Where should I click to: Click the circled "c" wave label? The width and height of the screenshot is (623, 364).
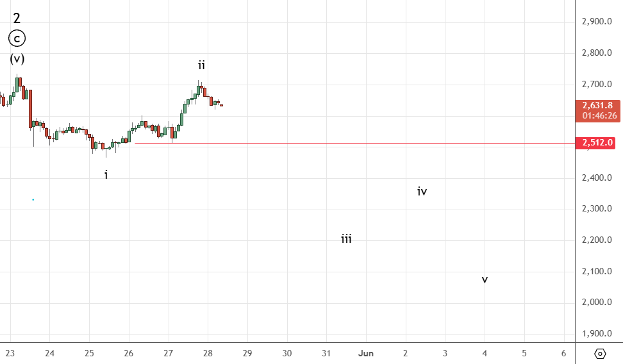(17, 38)
